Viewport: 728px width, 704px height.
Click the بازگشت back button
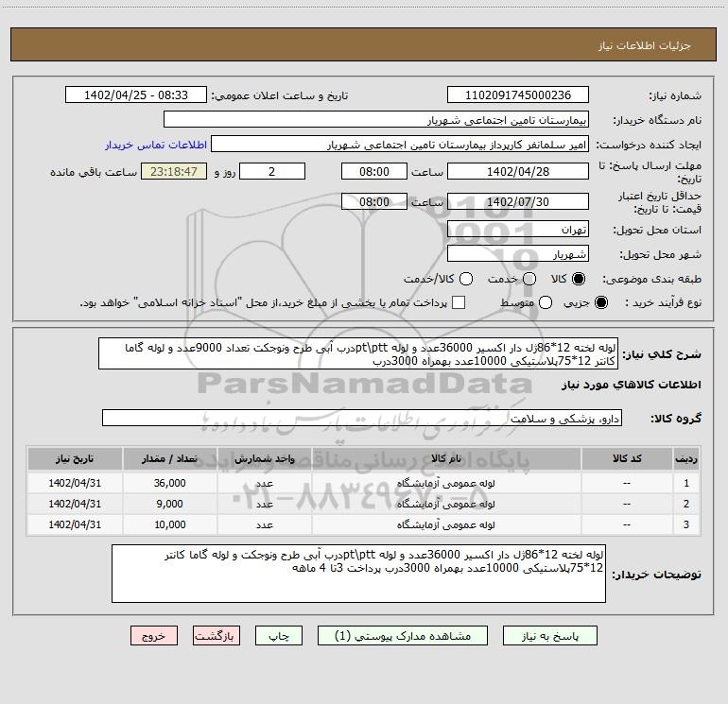point(217,636)
